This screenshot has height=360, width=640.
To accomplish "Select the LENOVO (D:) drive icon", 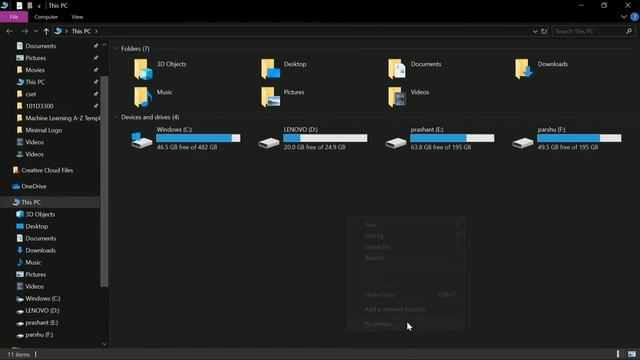I will pyautogui.click(x=269, y=143).
